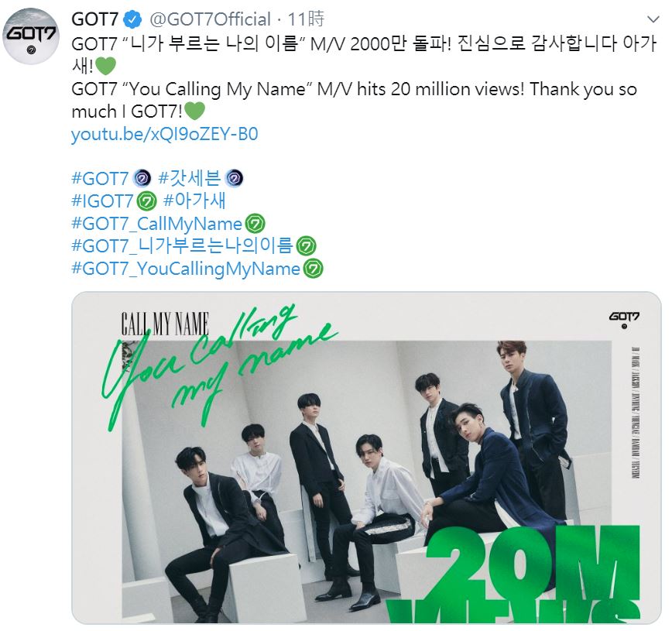The image size is (672, 631).
Task: Click the blue verified badge icon
Action: tap(133, 19)
